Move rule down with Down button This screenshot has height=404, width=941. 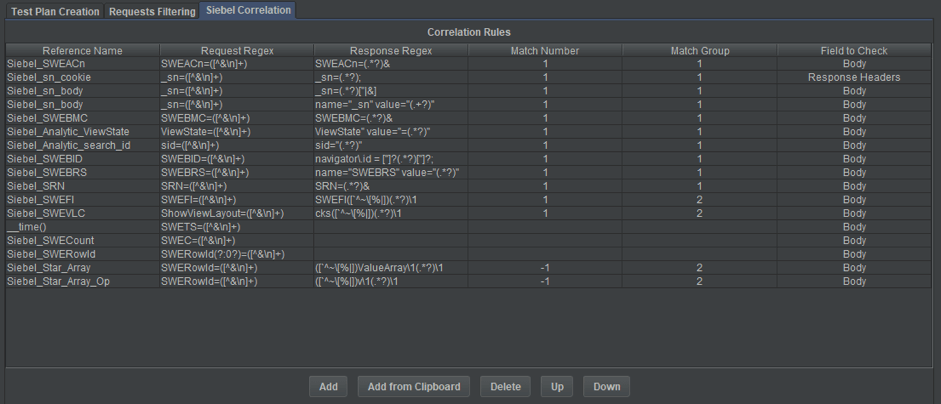click(x=606, y=387)
